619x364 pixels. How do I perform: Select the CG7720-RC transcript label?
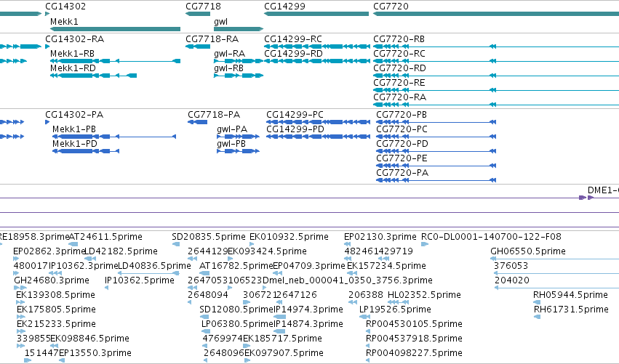coord(399,54)
